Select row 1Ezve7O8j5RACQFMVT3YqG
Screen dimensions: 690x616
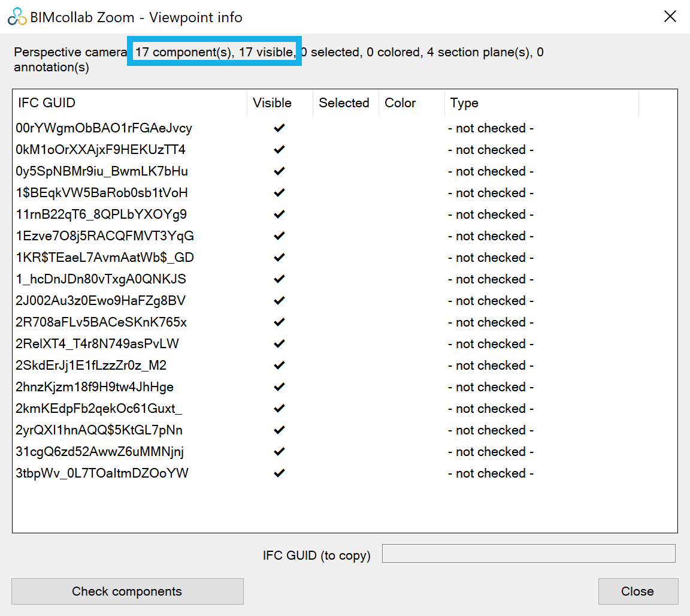coord(345,236)
